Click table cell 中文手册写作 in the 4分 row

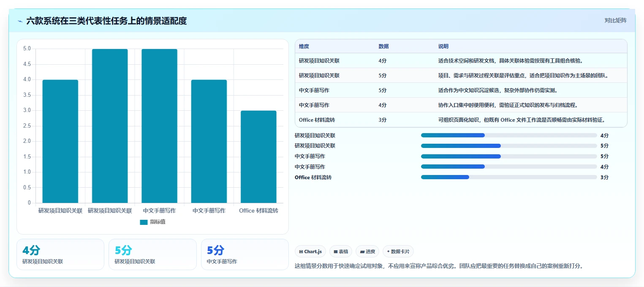314,105
